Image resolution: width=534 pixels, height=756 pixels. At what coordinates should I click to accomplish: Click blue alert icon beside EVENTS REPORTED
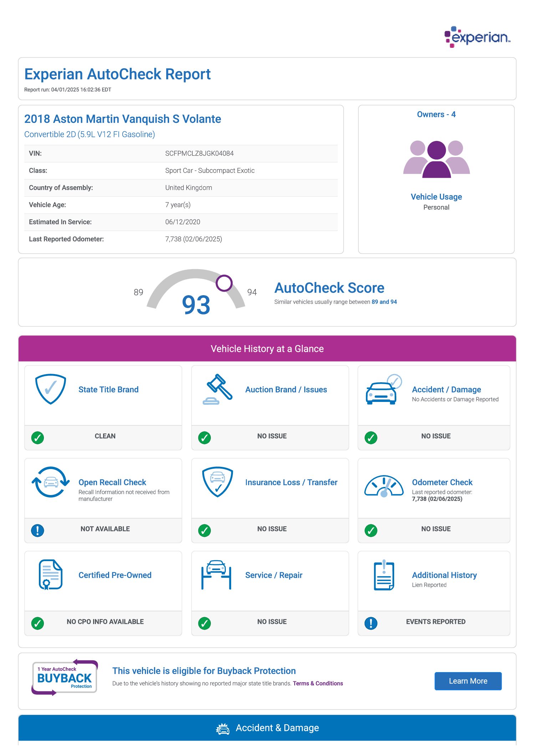click(x=371, y=623)
